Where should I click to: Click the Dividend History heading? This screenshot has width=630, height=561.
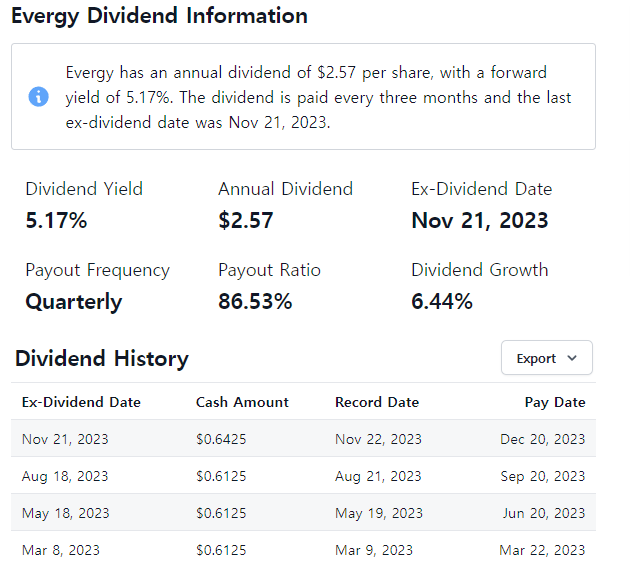pyautogui.click(x=102, y=359)
